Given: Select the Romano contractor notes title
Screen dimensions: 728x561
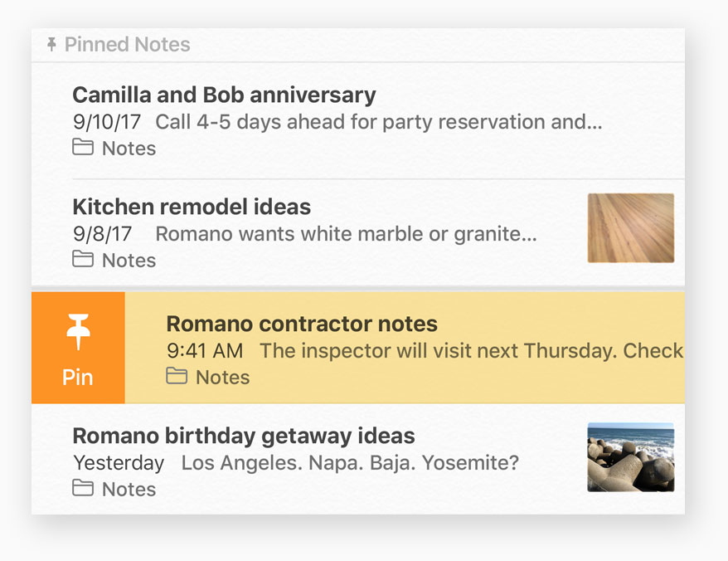Looking at the screenshot, I should tap(302, 324).
